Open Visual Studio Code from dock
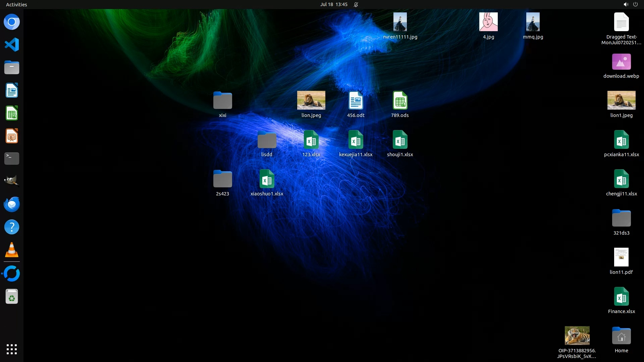Screen dimensions: 644x362 pos(12,45)
